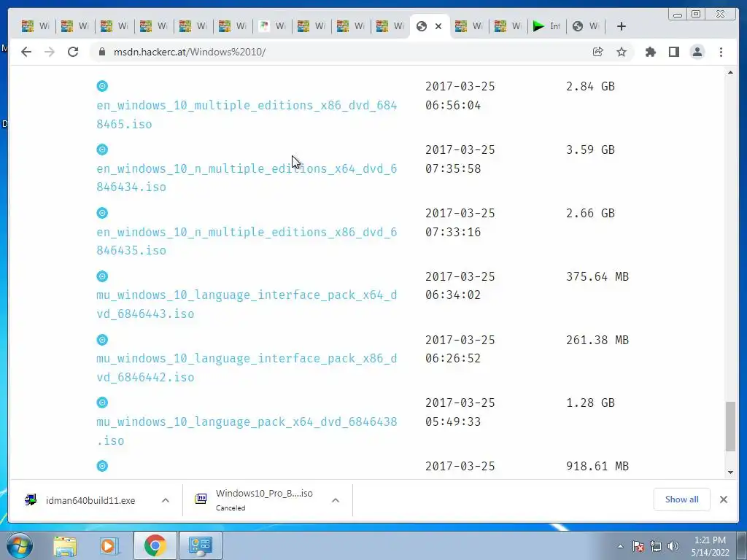Download en_windows_10_n_multiple_editions_x64_dvd_6846434.iso
This screenshot has width=747, height=560.
pos(247,178)
